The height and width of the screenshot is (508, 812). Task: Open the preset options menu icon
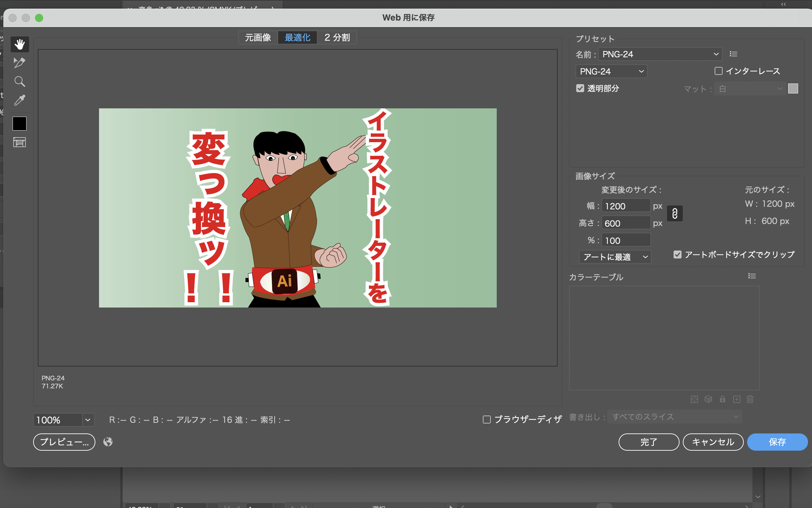pos(733,54)
